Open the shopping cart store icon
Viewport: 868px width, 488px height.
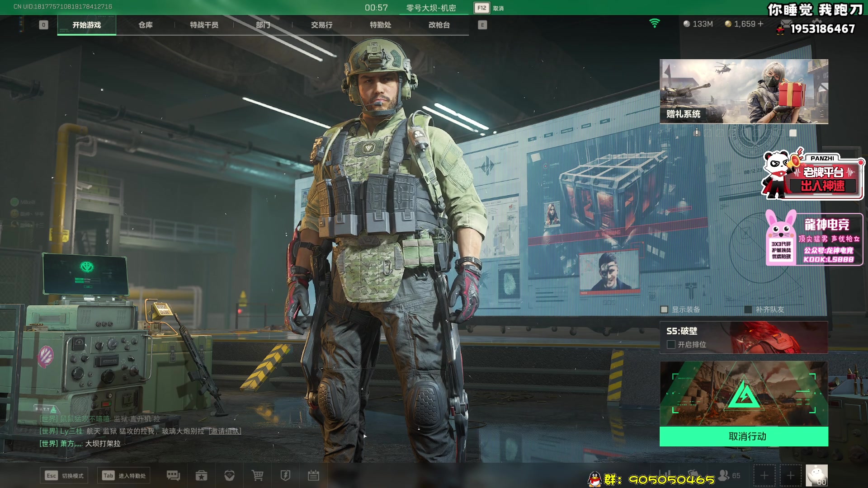click(258, 475)
